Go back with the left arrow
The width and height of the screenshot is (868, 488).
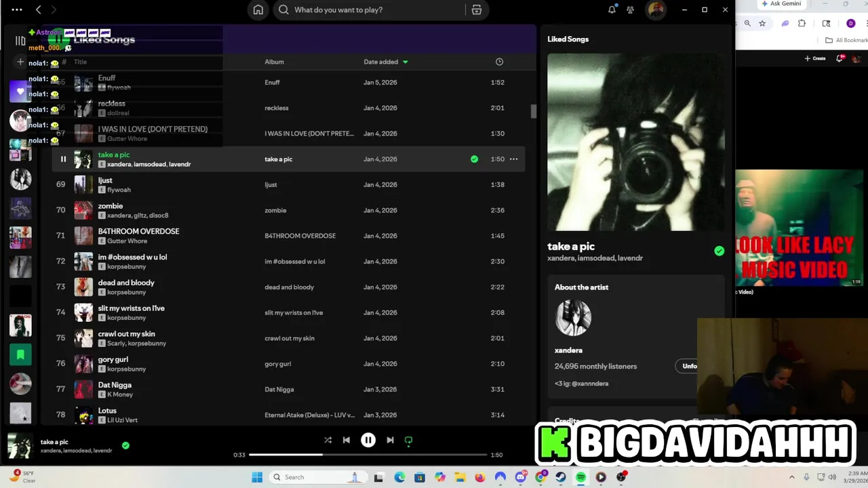pyautogui.click(x=39, y=9)
